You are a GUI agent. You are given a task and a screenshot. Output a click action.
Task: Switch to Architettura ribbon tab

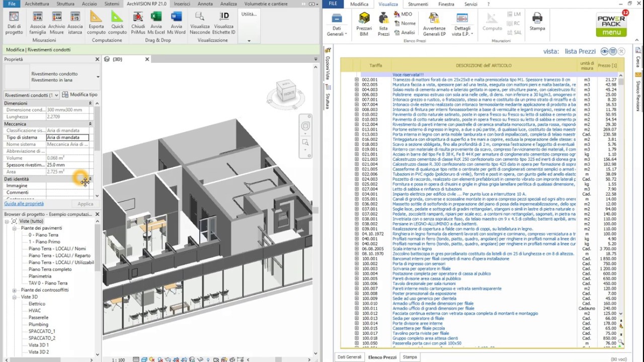37,4
